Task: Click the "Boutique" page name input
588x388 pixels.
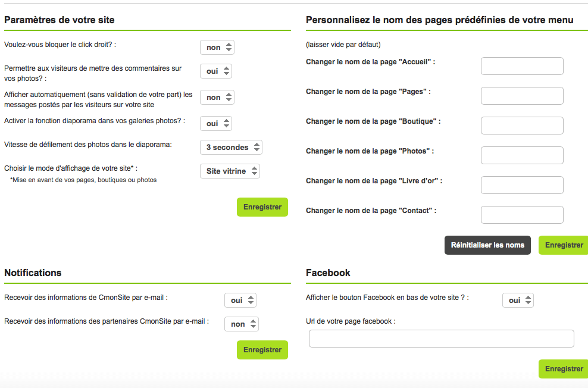Action: pyautogui.click(x=522, y=126)
